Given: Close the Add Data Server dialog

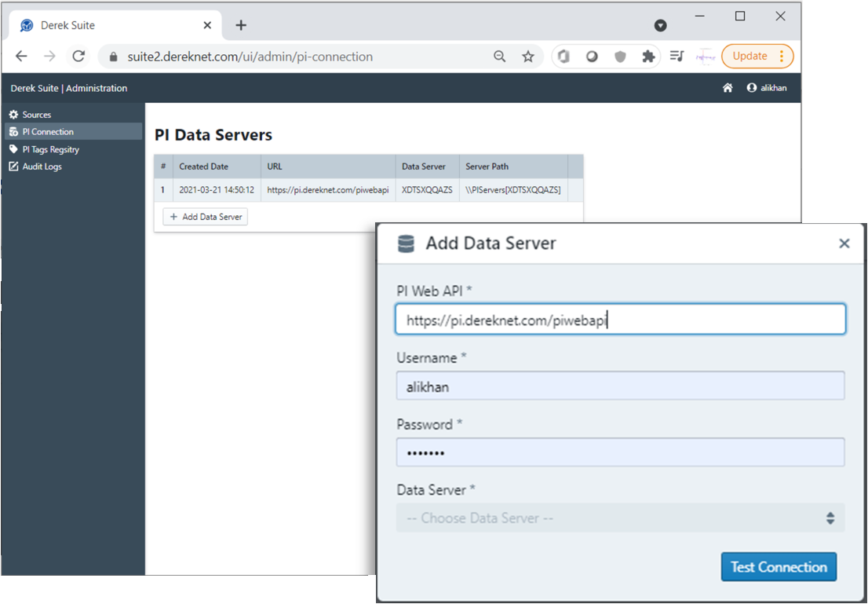Looking at the screenshot, I should tap(844, 243).
